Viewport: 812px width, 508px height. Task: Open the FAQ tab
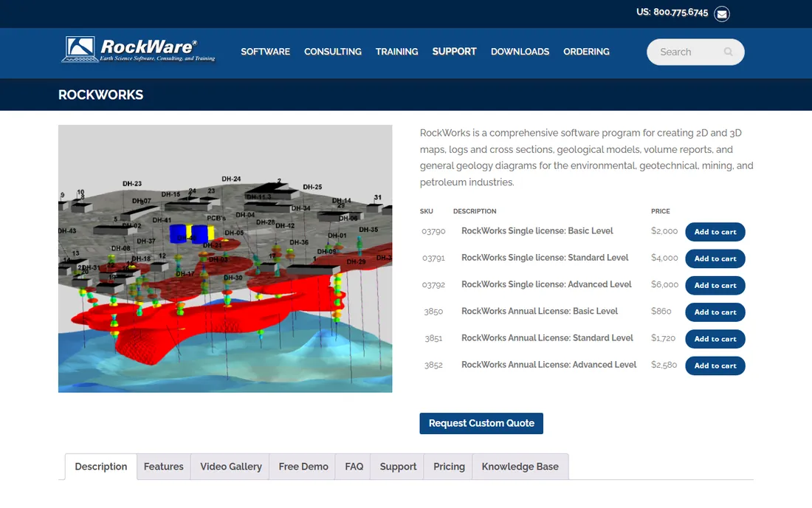coord(354,467)
